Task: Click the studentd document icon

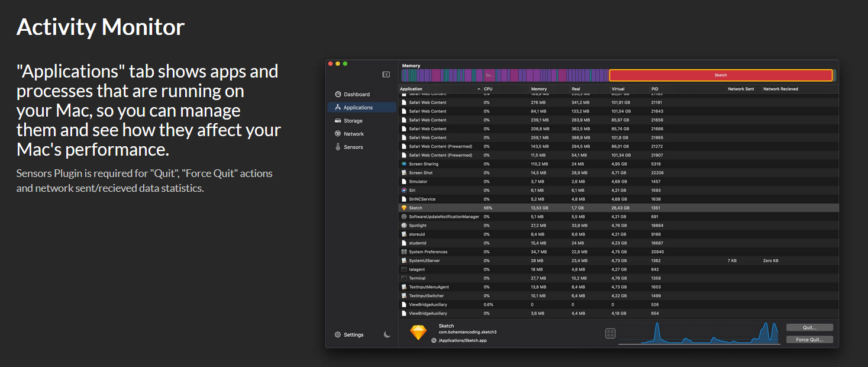Action: [404, 243]
